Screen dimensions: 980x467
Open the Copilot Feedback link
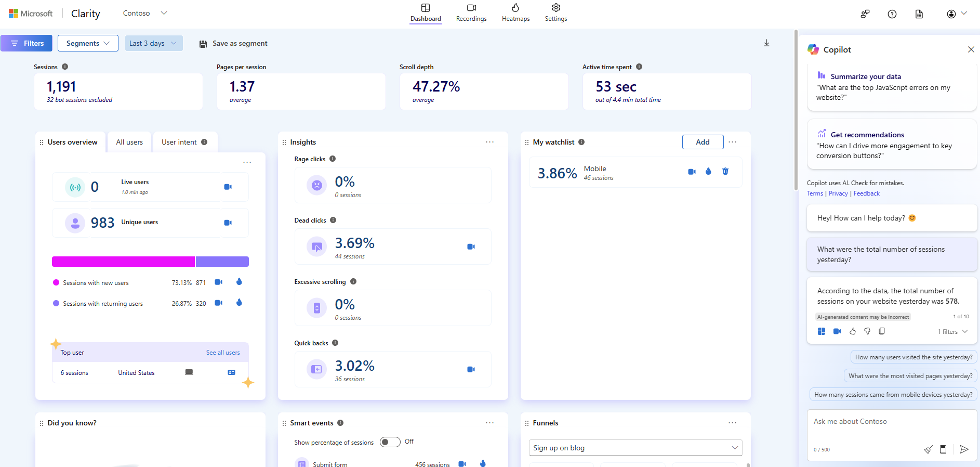click(867, 193)
